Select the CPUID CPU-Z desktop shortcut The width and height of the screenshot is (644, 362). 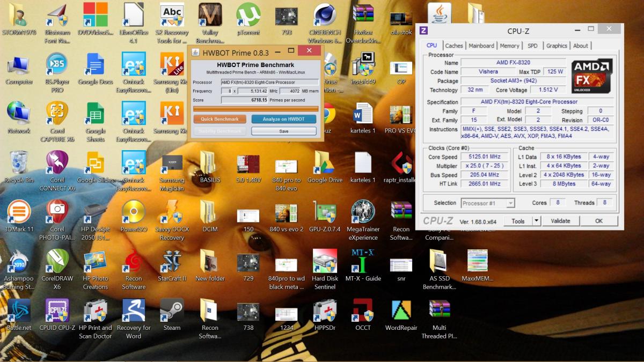tap(57, 311)
